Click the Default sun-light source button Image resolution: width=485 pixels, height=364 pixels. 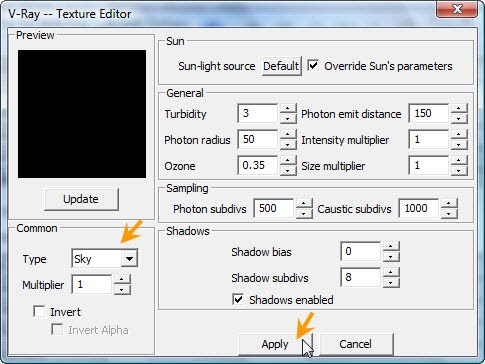(x=281, y=66)
